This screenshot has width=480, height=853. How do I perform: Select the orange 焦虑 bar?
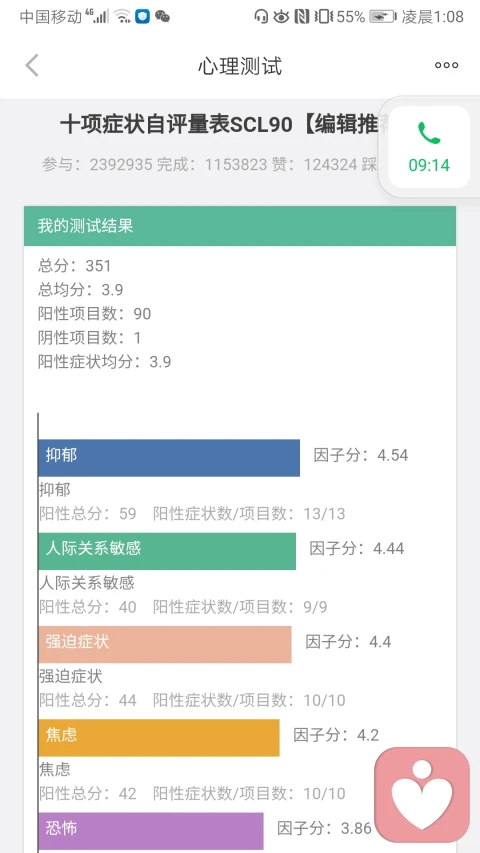point(159,738)
